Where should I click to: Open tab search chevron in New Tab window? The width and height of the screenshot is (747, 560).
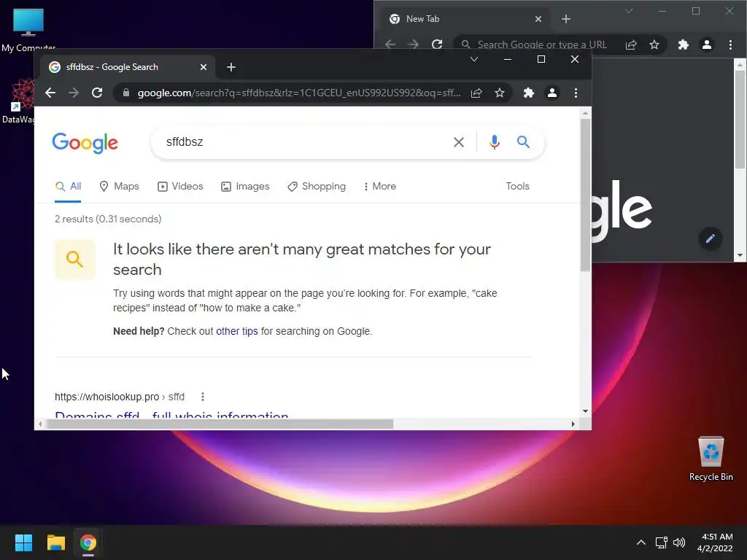click(x=629, y=11)
